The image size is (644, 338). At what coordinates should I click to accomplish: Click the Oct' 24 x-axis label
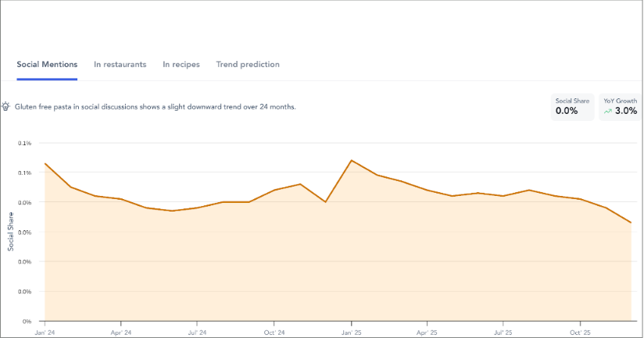274,331
